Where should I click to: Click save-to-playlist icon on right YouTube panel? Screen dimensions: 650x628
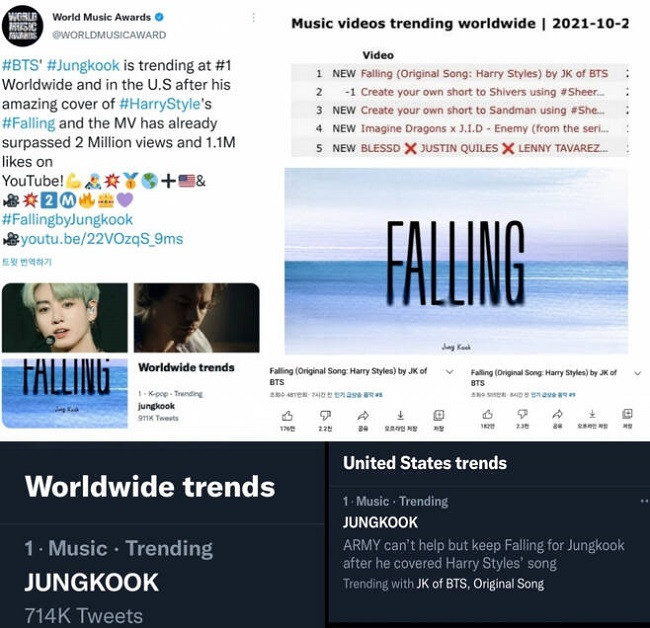pyautogui.click(x=627, y=413)
